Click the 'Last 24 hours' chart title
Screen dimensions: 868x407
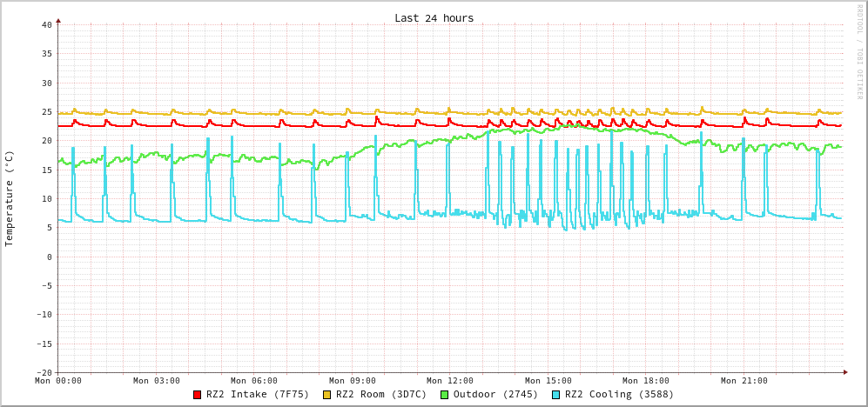pos(434,17)
